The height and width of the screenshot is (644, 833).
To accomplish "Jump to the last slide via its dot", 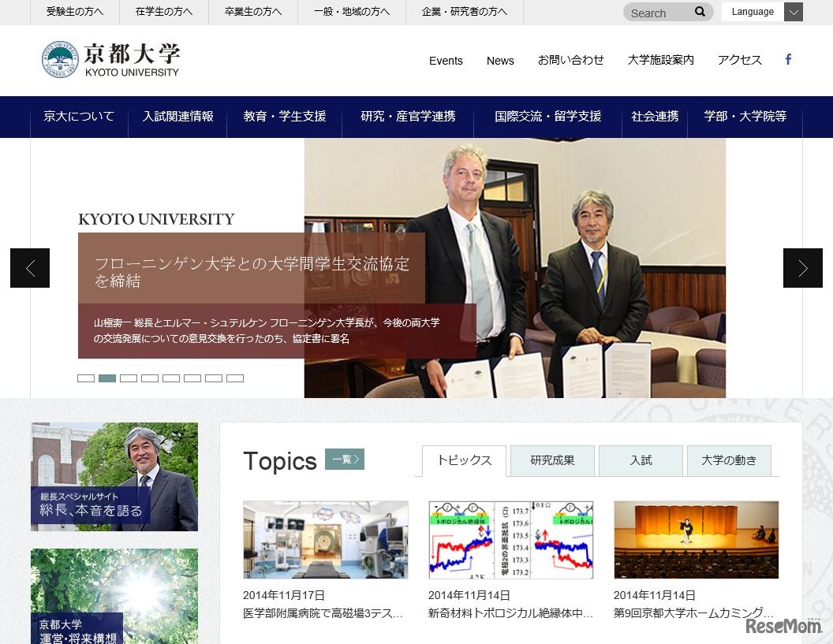I will (235, 378).
